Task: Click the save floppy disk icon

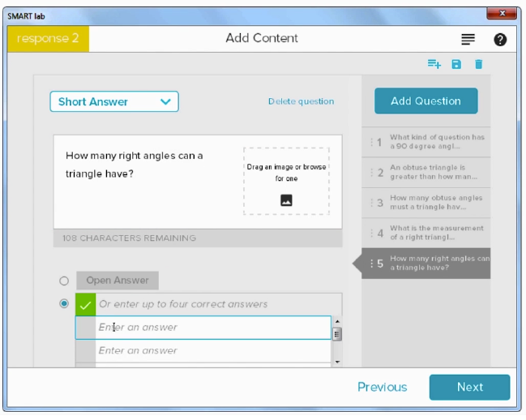Action: 456,64
